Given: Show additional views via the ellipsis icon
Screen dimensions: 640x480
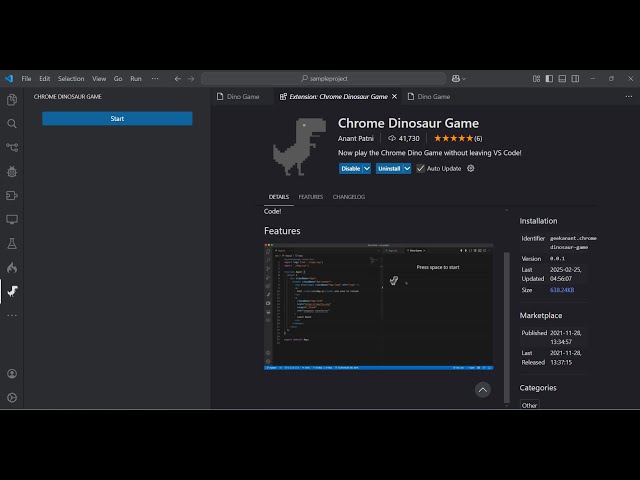Looking at the screenshot, I should tap(12, 315).
